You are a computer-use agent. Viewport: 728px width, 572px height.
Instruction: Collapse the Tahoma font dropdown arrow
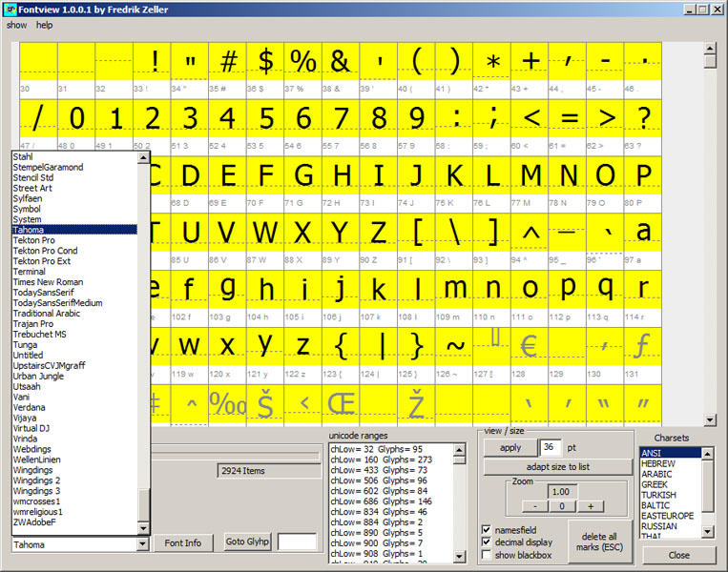click(143, 543)
